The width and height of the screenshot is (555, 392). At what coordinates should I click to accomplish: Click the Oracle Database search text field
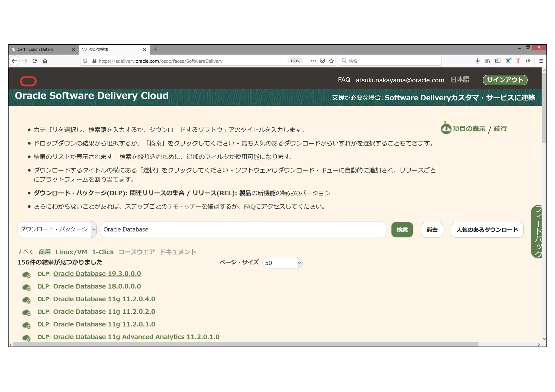point(243,229)
